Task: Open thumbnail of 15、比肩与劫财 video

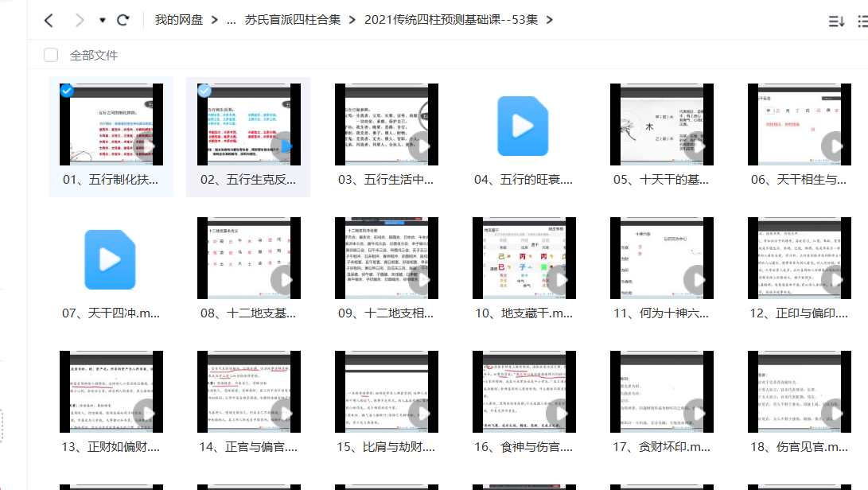Action: pos(386,392)
